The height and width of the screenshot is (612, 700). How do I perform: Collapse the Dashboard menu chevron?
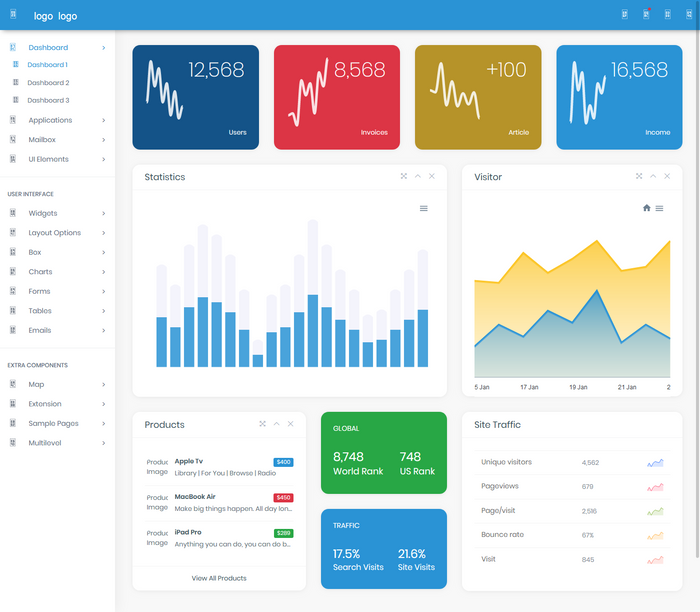[x=104, y=47]
